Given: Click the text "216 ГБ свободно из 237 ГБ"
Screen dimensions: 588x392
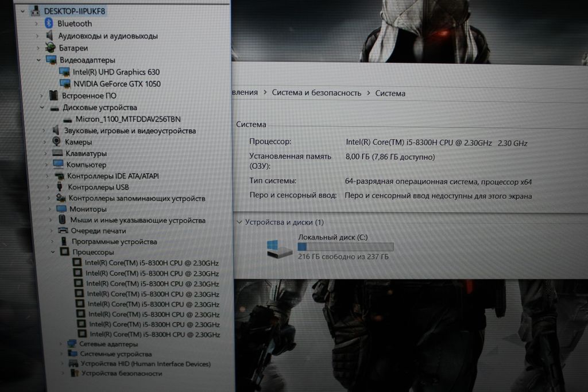Looking at the screenshot, I should pos(343,257).
